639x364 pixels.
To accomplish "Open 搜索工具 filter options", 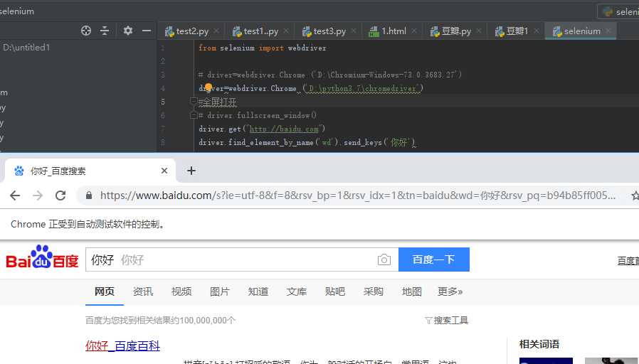I will tap(447, 321).
